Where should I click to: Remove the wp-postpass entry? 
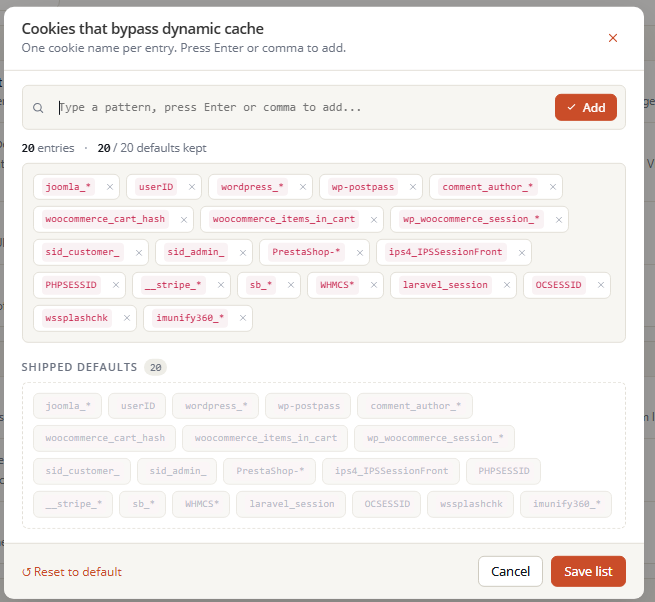point(413,187)
